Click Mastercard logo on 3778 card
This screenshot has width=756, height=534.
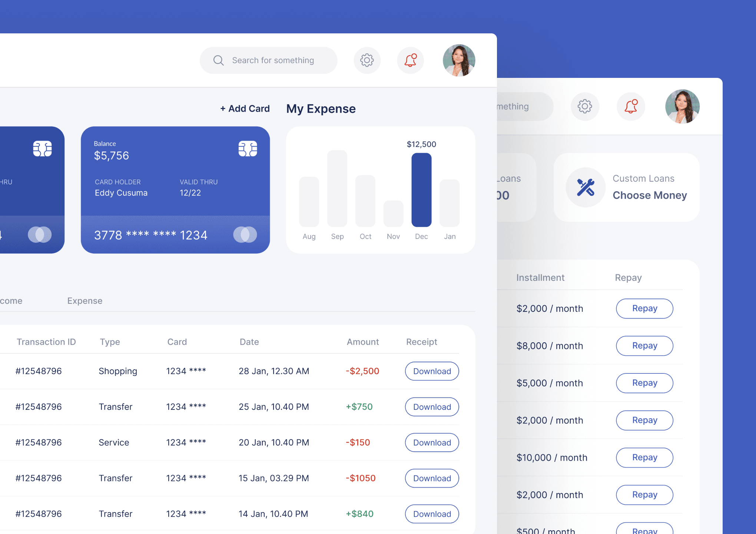[245, 235]
